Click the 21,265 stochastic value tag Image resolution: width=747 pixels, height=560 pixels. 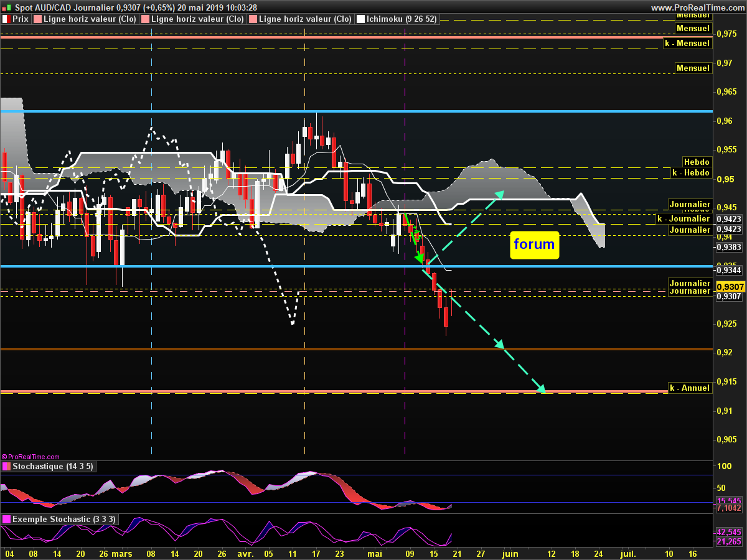coord(729,542)
